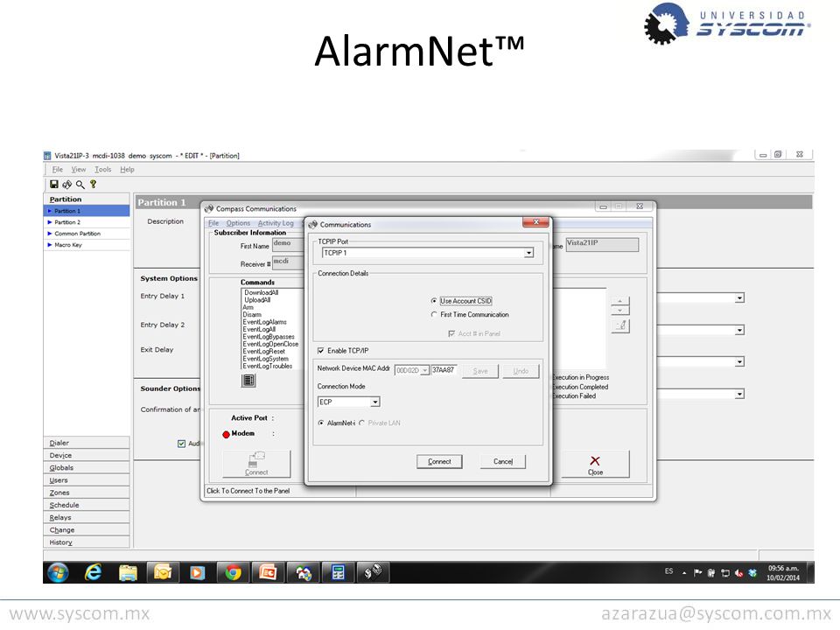The height and width of the screenshot is (630, 840).
Task: Open Windows Explorer folder on taskbar
Action: (x=128, y=572)
